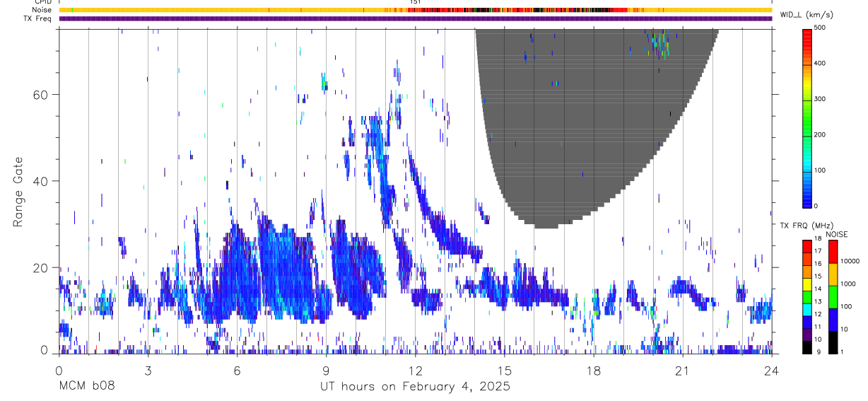The image size is (868, 401).
Task: Click the '6' UT hour tick label
Action: [237, 371]
